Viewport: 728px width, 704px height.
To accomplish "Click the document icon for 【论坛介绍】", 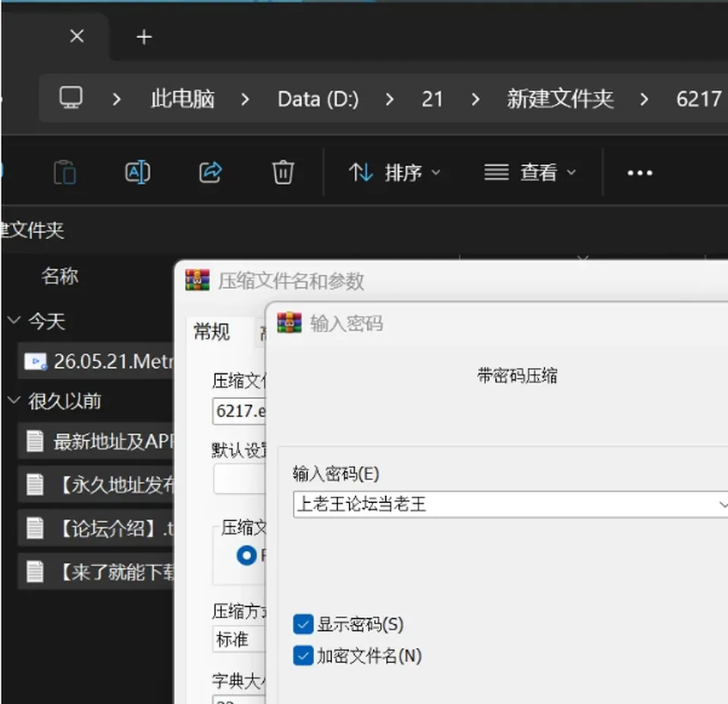I will (x=35, y=528).
